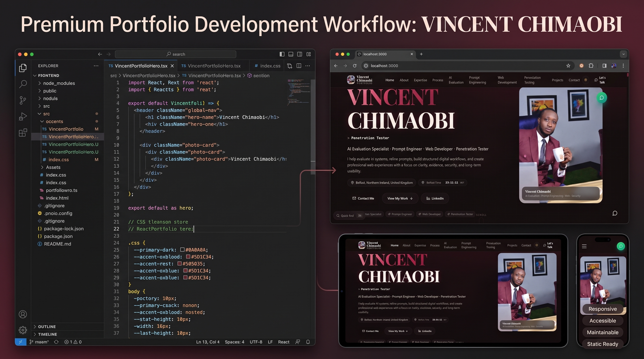Open the Projects link in site navigation
Image resolution: width=644 pixels, height=359 pixels.
557,80
